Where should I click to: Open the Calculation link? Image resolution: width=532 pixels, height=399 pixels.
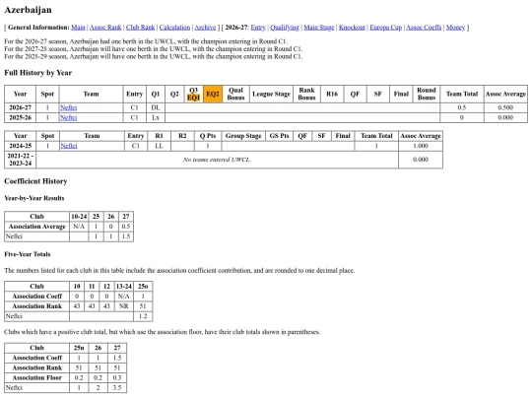[x=174, y=28]
